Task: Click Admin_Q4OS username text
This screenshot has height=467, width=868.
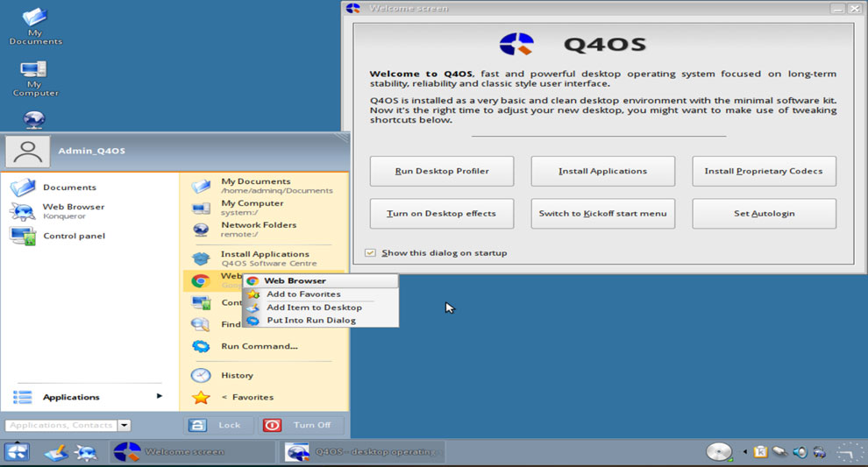Action: point(92,151)
